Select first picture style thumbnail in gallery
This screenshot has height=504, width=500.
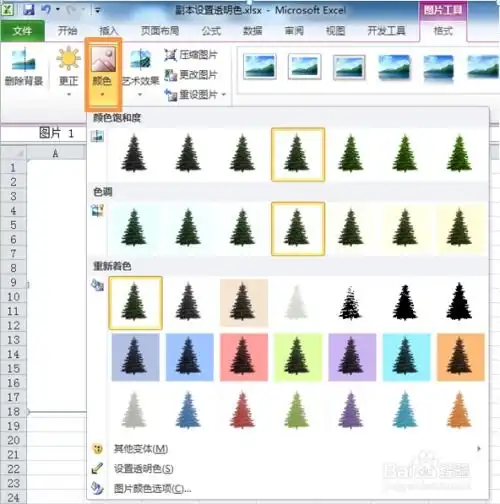click(x=260, y=67)
